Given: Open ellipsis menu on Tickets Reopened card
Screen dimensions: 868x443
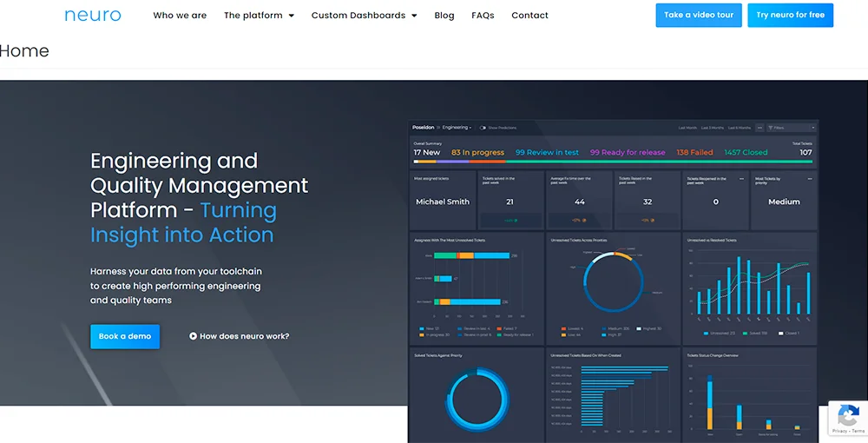Looking at the screenshot, I should (x=742, y=179).
